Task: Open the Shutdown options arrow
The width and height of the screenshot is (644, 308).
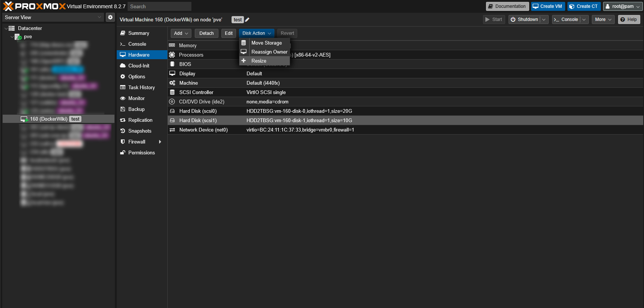Action: (x=544, y=19)
